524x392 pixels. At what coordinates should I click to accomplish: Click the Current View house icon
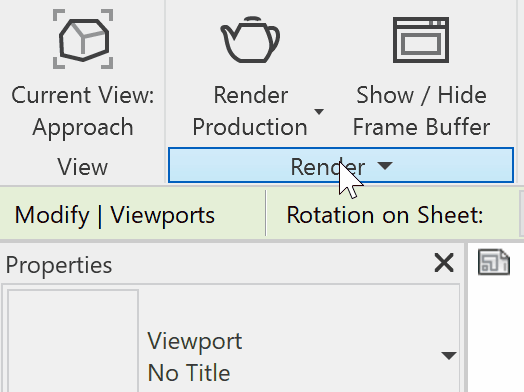tap(83, 39)
